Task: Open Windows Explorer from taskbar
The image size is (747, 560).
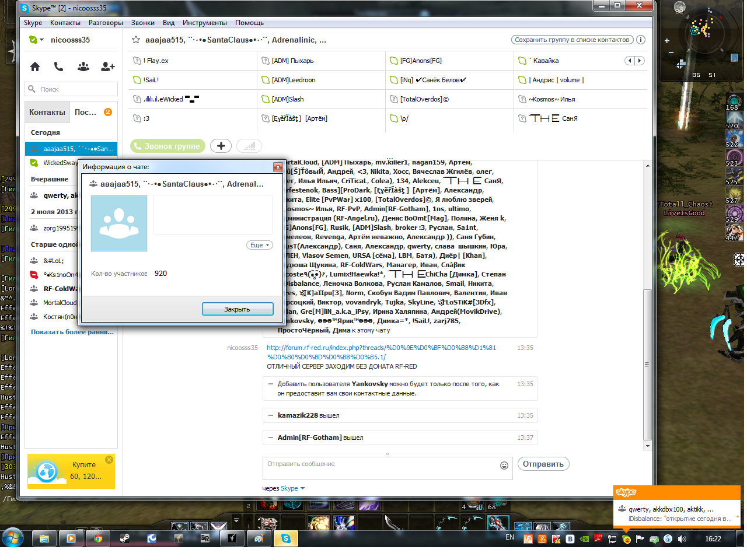Action: click(x=44, y=538)
